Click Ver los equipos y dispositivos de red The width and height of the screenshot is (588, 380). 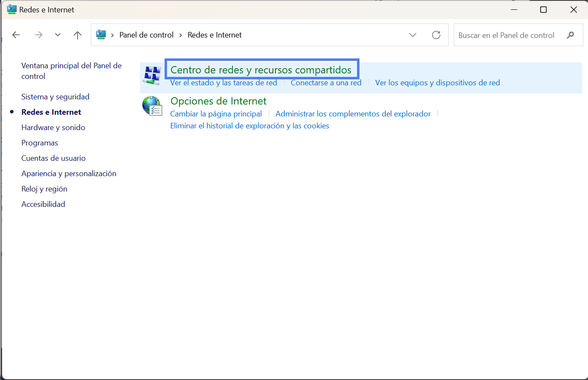437,83
